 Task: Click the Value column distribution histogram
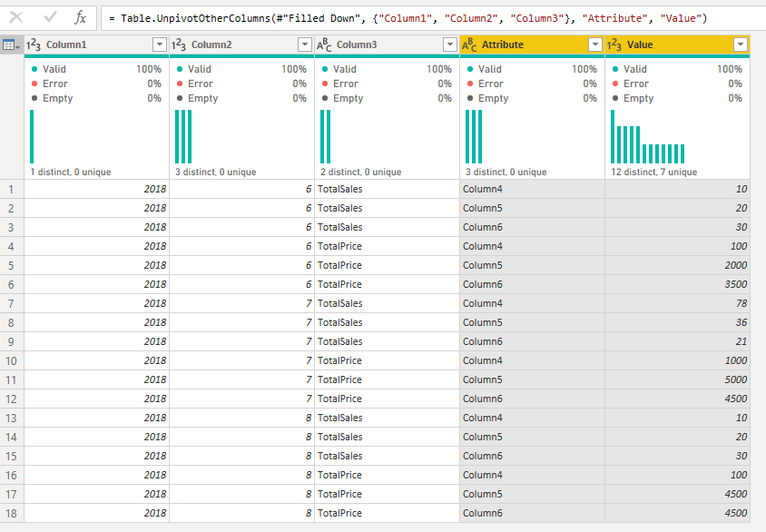(x=648, y=137)
